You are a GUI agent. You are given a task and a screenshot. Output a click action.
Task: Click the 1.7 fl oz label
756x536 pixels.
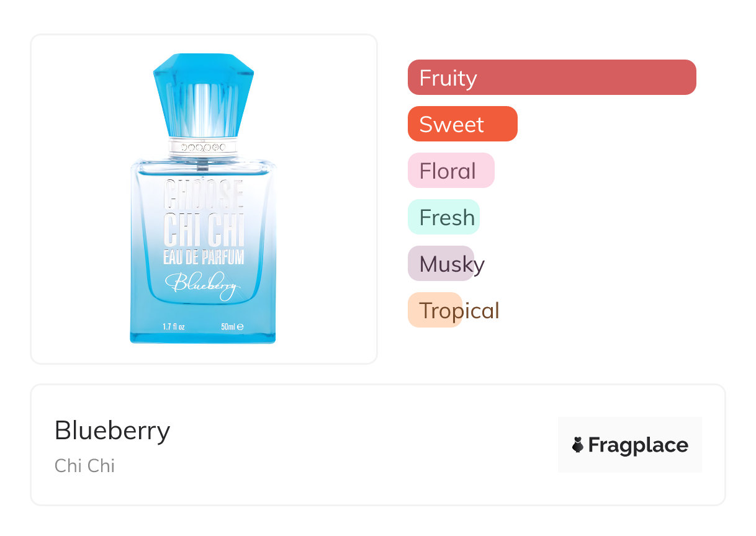click(174, 326)
